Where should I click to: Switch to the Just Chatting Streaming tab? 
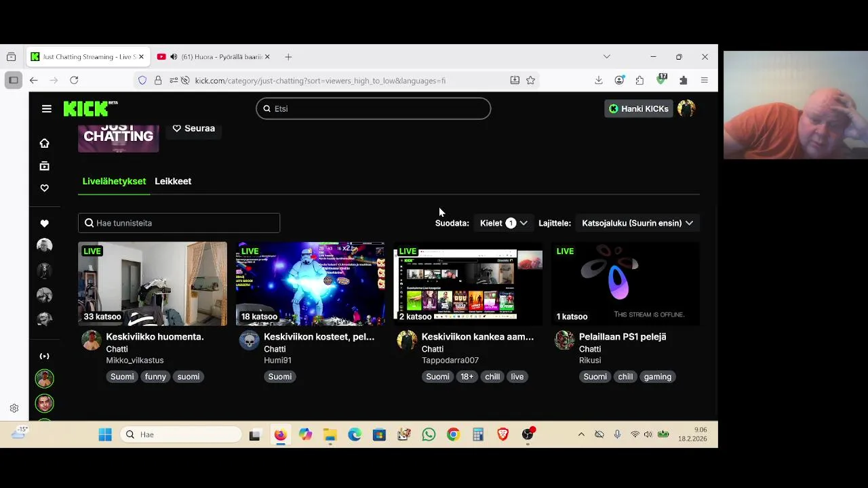click(x=88, y=57)
